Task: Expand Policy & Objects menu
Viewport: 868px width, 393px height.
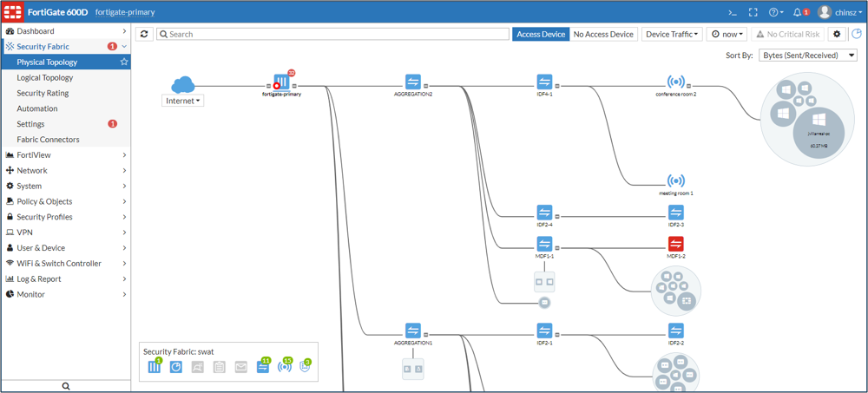Action: click(x=66, y=201)
